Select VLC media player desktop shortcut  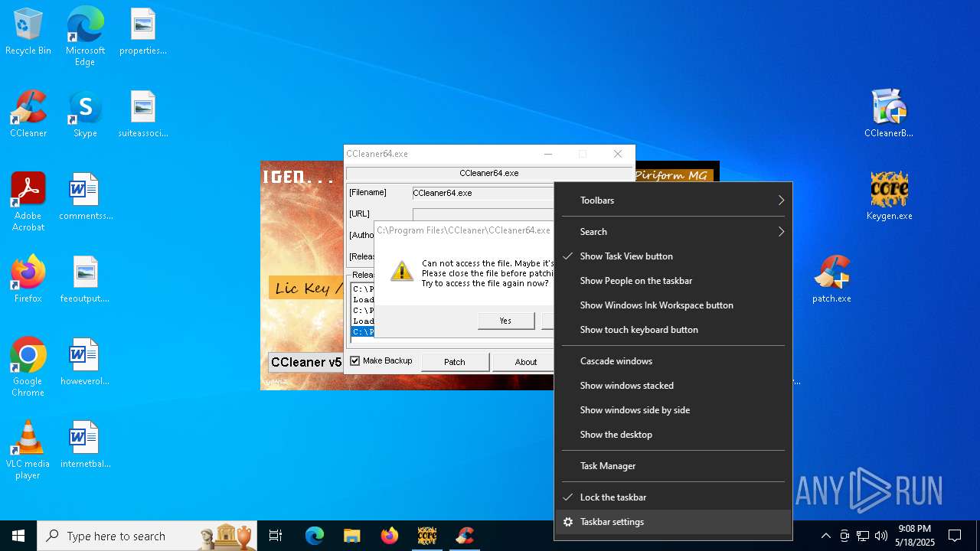[28, 450]
